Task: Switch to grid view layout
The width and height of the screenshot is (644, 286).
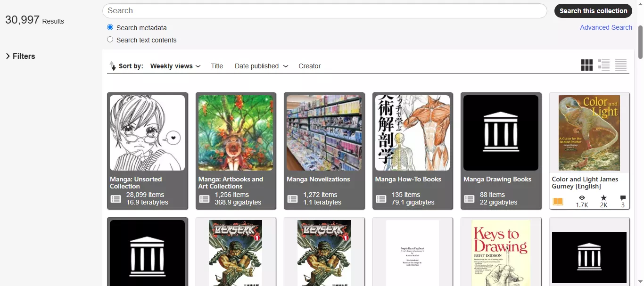Action: [586, 65]
